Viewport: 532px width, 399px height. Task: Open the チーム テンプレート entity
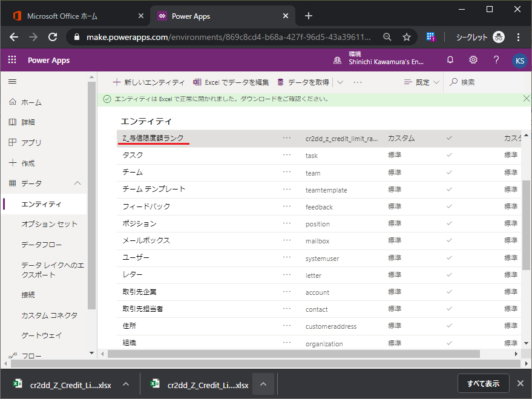[x=154, y=189]
